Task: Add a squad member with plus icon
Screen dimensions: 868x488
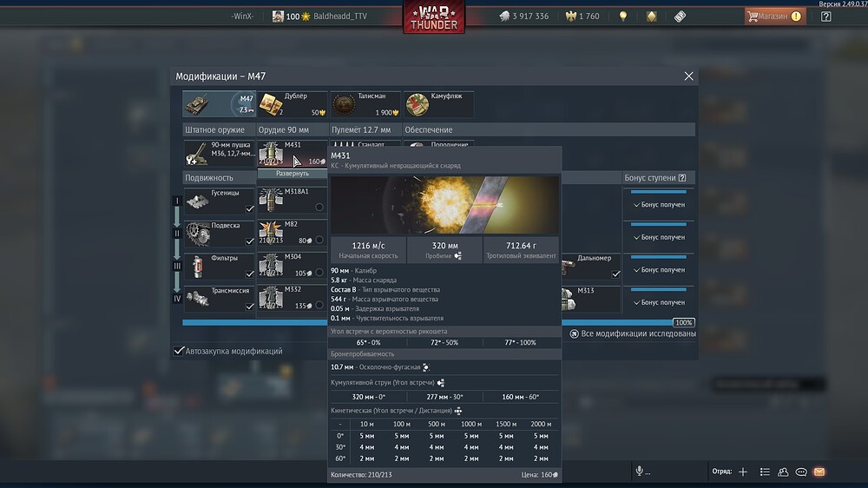Action: (743, 472)
